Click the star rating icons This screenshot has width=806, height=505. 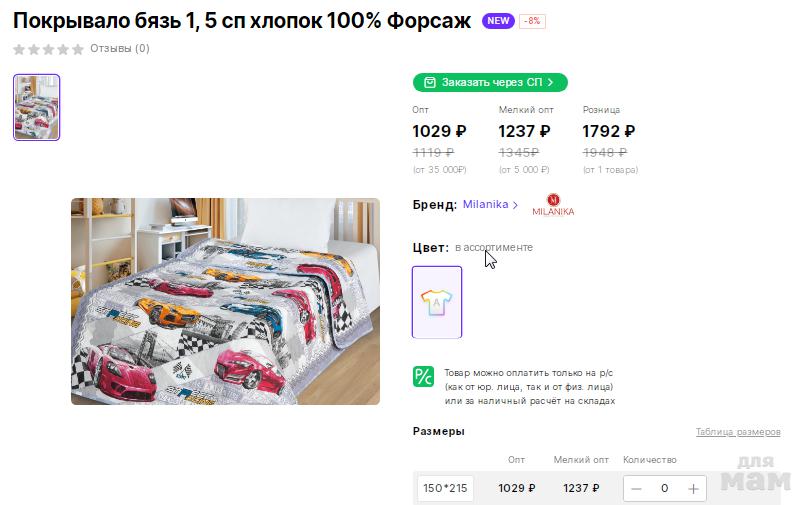[x=48, y=49]
